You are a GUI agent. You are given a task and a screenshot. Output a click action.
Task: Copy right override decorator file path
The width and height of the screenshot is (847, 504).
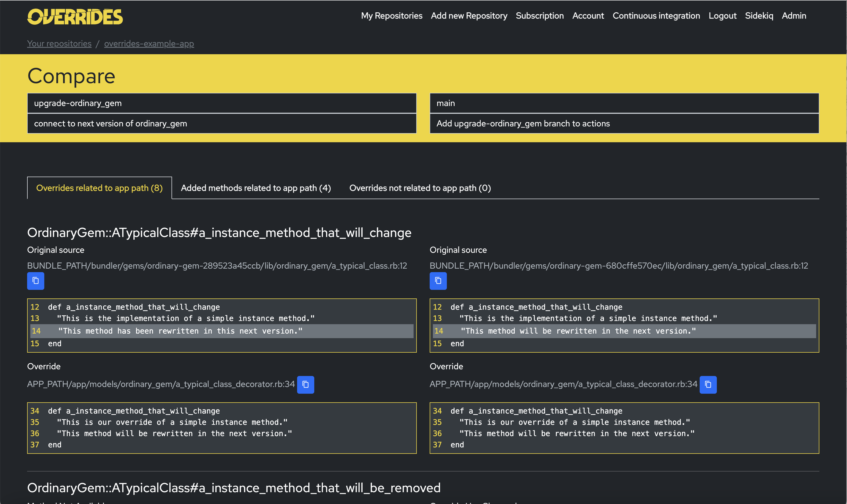[x=708, y=385]
